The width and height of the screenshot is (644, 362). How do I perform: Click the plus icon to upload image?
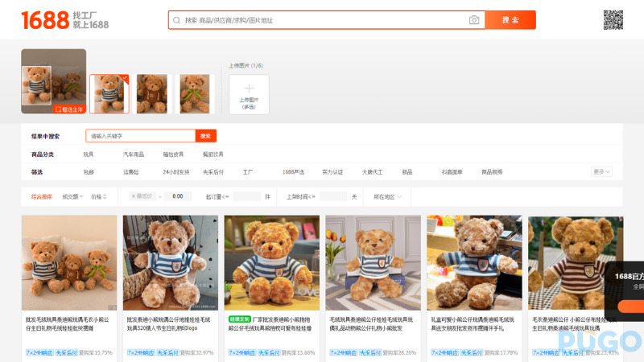pos(249,88)
